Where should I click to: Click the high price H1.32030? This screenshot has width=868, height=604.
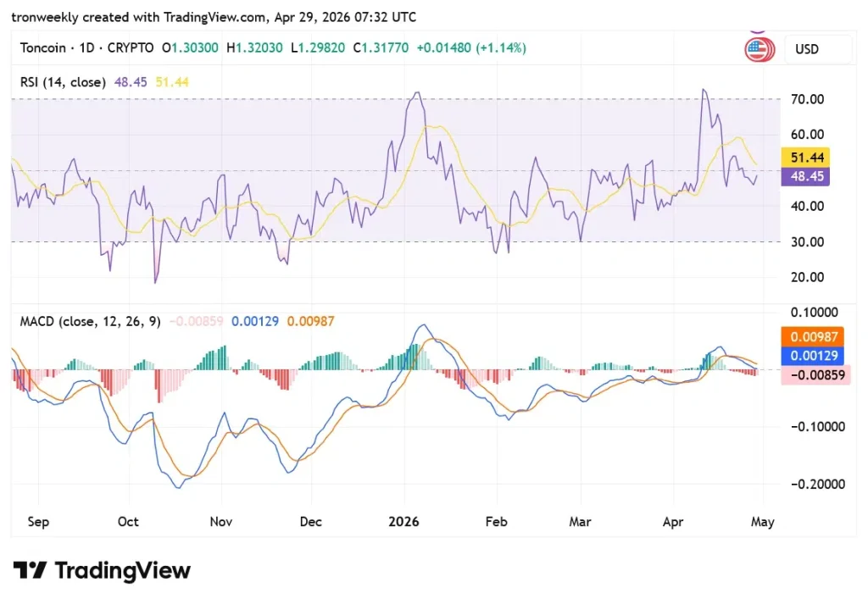[254, 48]
